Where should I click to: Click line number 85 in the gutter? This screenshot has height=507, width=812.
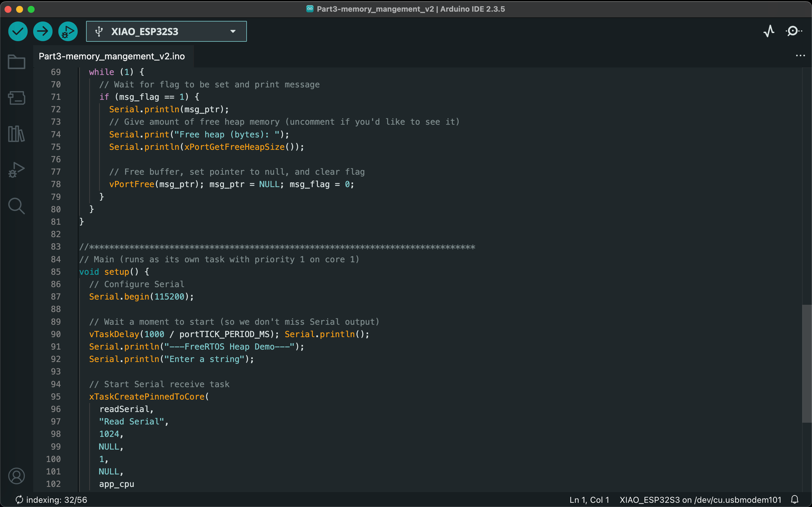[x=56, y=272]
